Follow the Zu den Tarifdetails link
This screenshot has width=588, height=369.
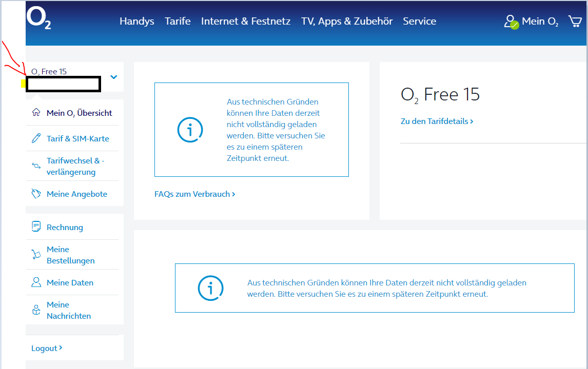(437, 121)
